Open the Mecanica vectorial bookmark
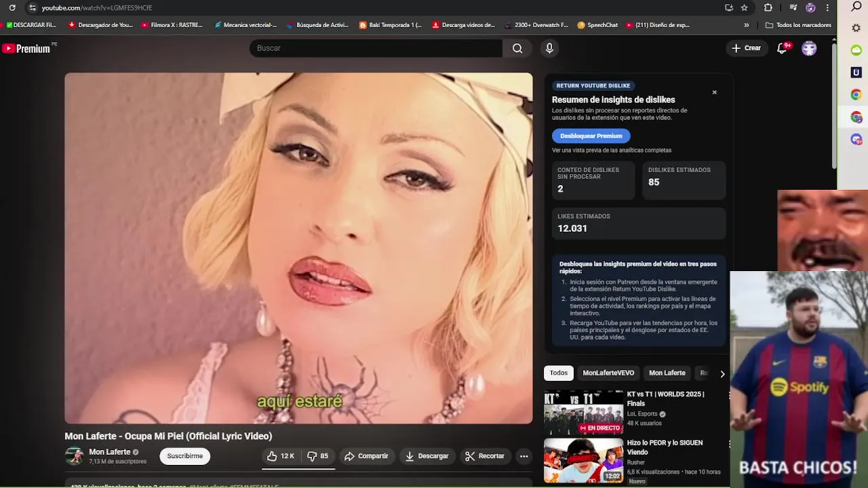 pos(245,25)
